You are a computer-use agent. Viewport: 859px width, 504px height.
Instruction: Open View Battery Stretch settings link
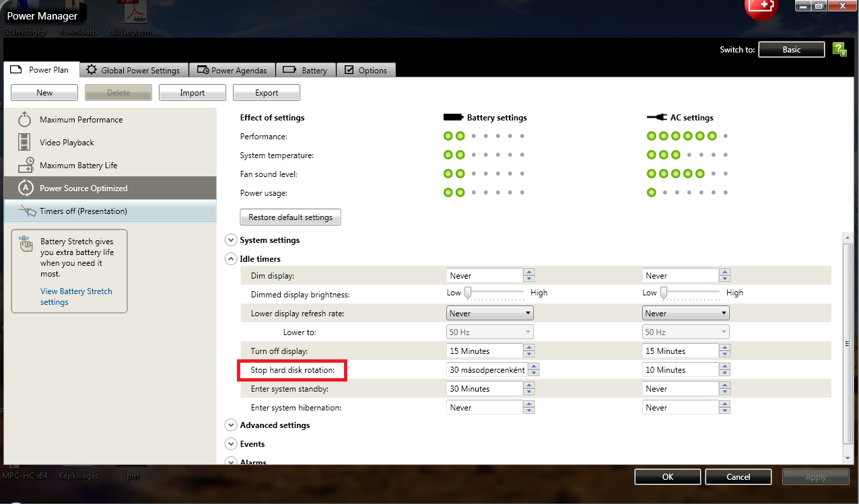point(76,297)
